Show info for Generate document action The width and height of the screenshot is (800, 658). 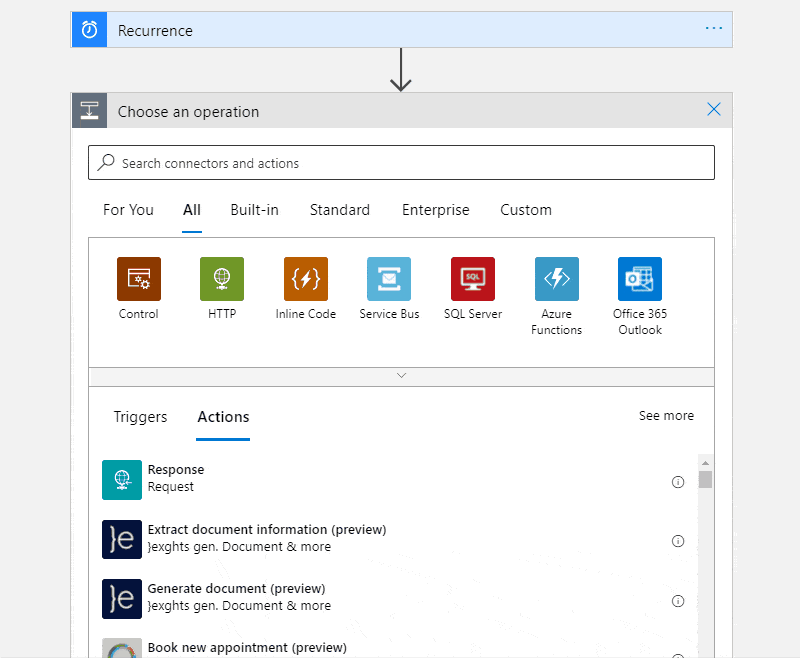point(678,601)
